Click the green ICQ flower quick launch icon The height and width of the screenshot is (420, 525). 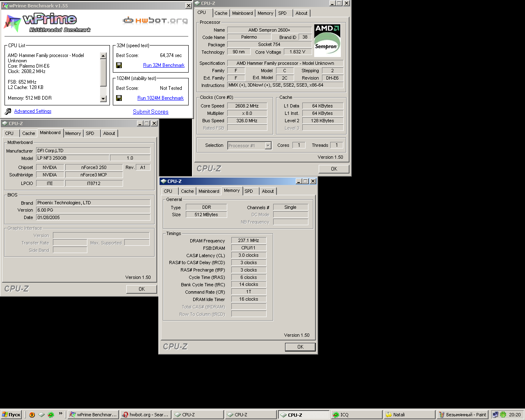click(x=51, y=415)
